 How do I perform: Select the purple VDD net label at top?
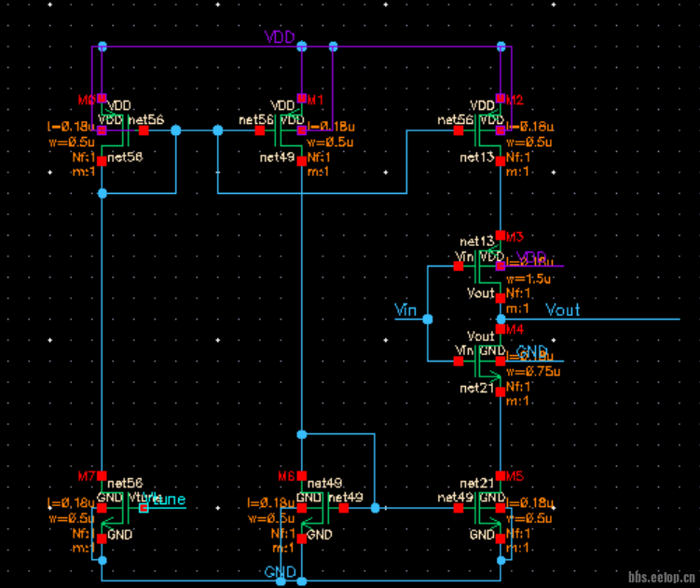coord(280,36)
